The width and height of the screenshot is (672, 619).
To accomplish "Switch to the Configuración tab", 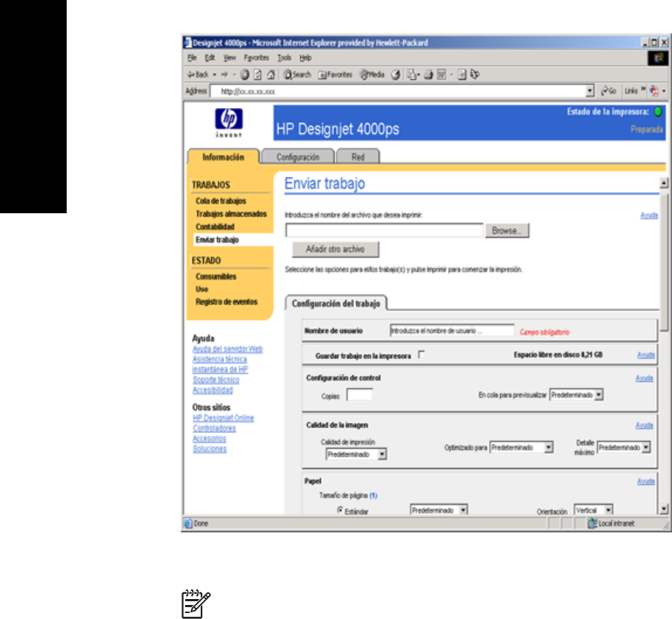I will point(297,157).
